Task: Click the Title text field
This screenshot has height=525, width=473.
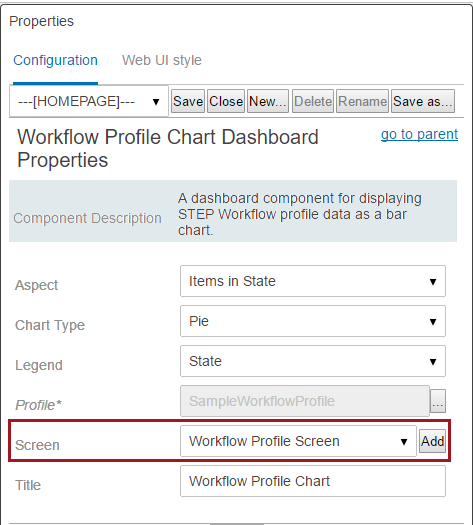Action: 313,481
